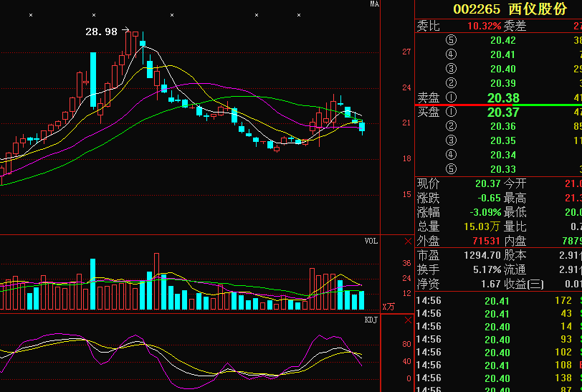Click stock title 002265 西仪股份

click(x=509, y=9)
